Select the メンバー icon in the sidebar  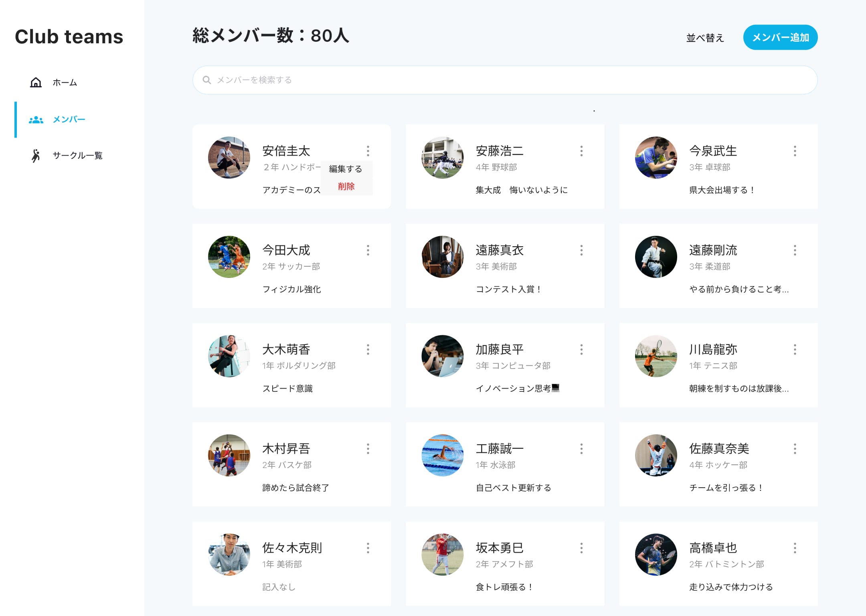click(x=35, y=119)
